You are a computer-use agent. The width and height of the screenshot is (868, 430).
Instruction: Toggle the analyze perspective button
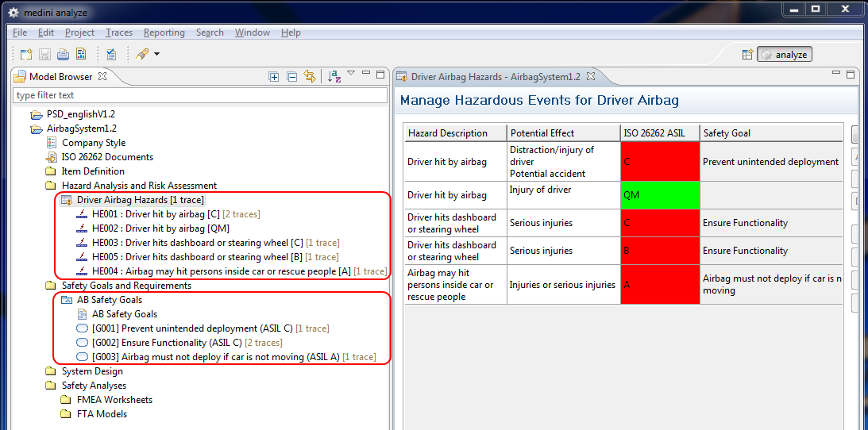point(784,55)
